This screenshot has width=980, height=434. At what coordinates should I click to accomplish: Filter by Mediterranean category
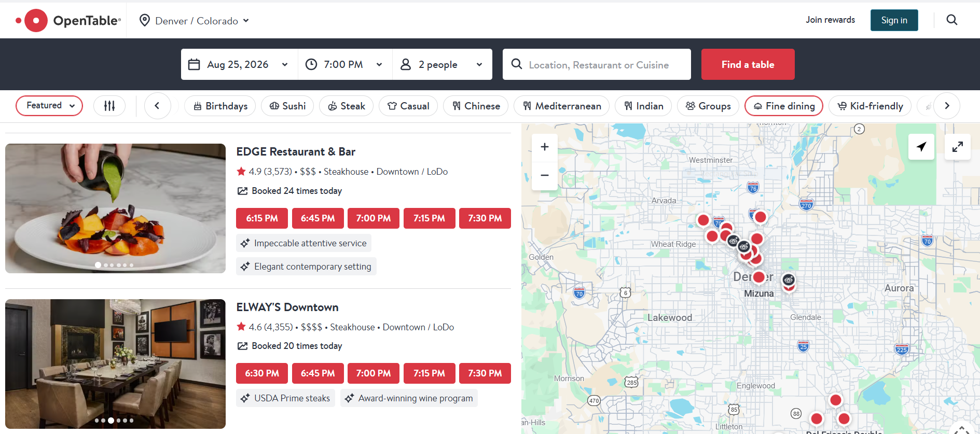562,106
